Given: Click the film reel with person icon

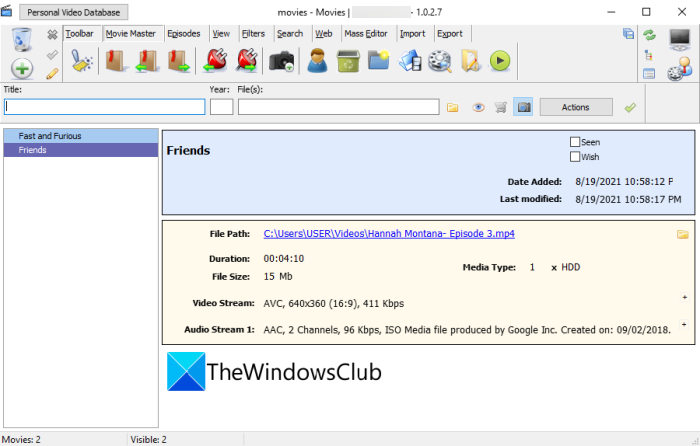Looking at the screenshot, I should pyautogui.click(x=680, y=69).
